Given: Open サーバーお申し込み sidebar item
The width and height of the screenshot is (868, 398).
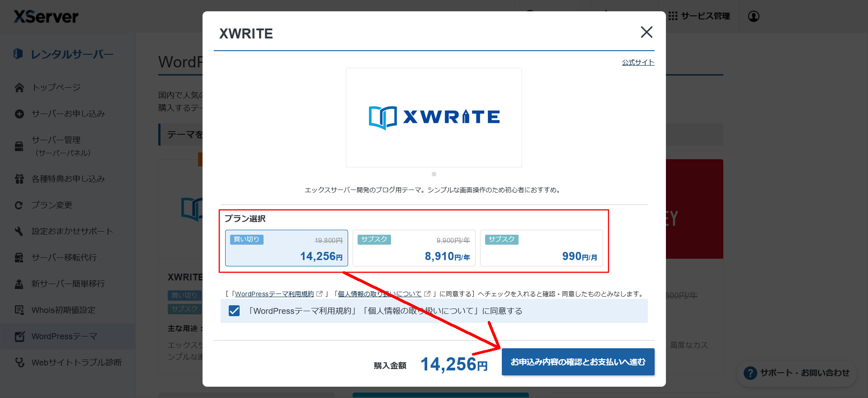Looking at the screenshot, I should pyautogui.click(x=68, y=114).
